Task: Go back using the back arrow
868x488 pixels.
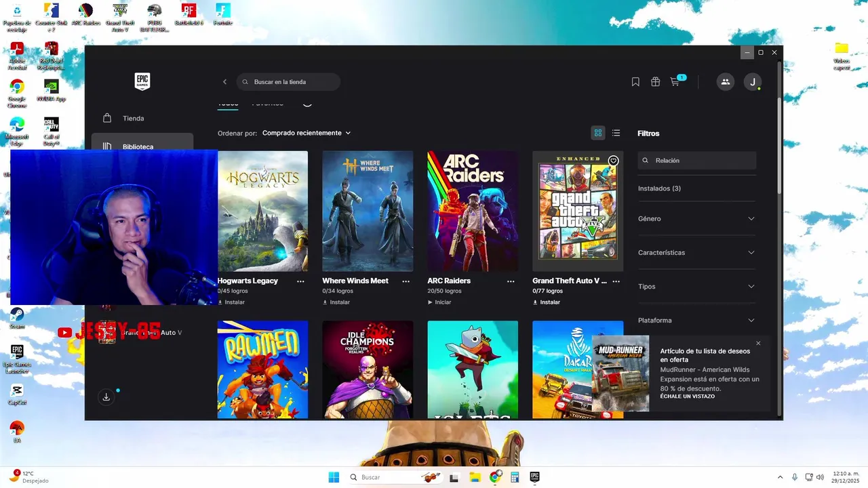Action: tap(225, 82)
